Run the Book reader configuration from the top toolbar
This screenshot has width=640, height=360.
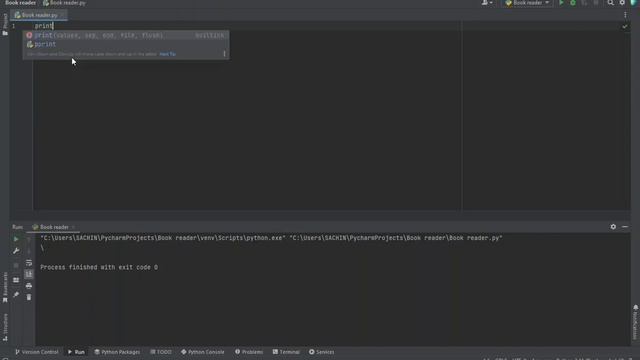coord(561,3)
